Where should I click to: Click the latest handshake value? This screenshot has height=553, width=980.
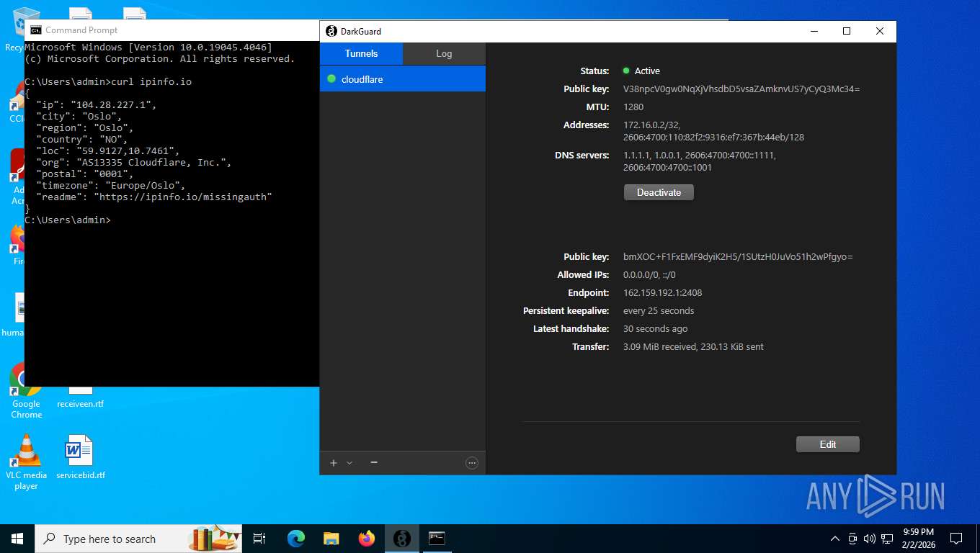click(655, 328)
